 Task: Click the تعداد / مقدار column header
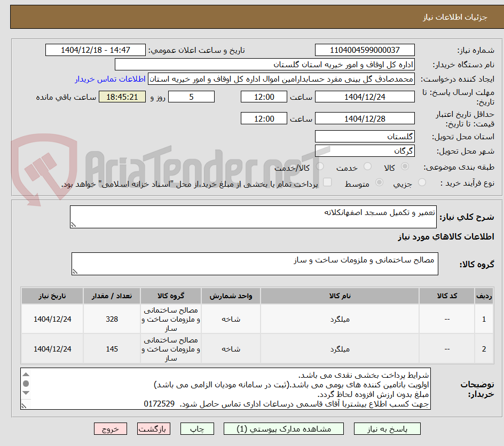tap(112, 296)
